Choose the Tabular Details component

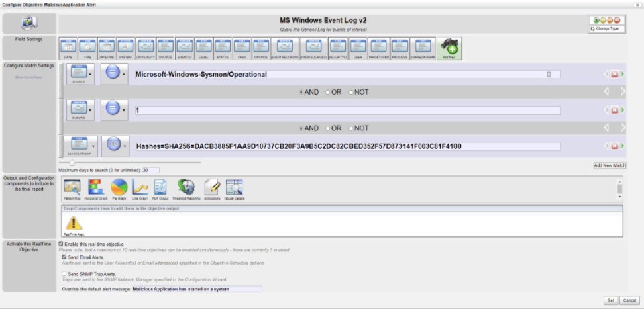pyautogui.click(x=234, y=189)
